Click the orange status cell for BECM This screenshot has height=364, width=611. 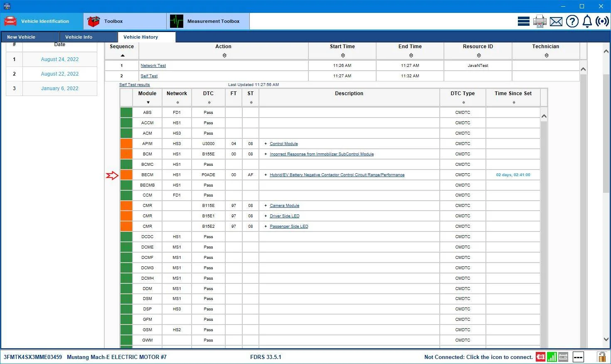(126, 175)
